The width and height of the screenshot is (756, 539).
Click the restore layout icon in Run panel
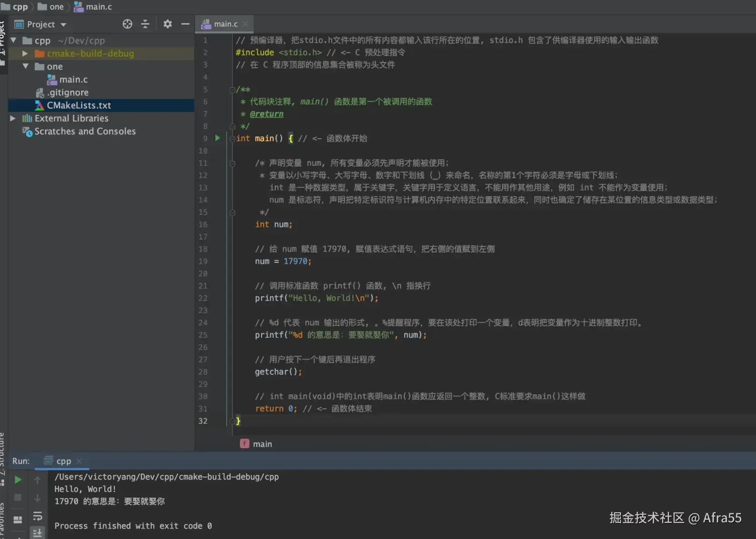[x=18, y=520]
